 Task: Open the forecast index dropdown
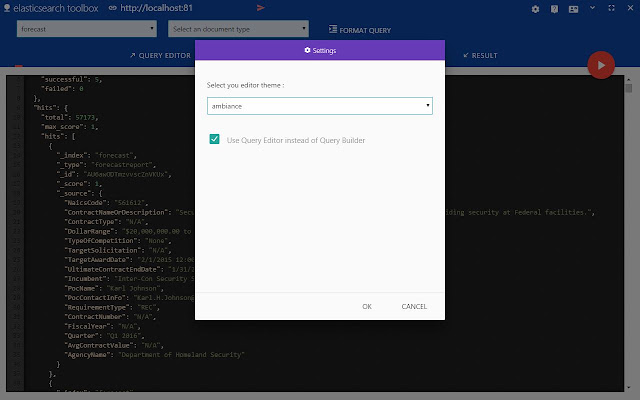tap(87, 29)
